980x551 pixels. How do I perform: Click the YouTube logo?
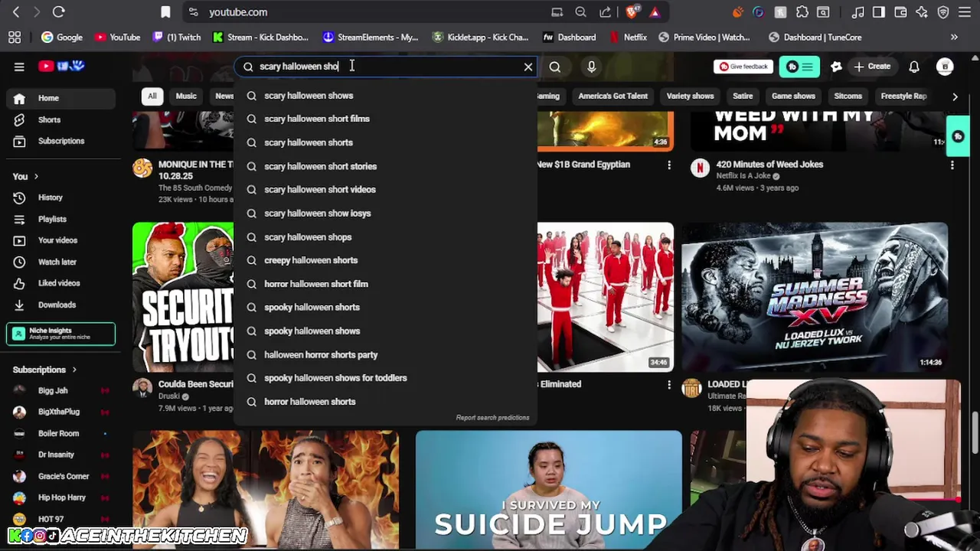(61, 67)
